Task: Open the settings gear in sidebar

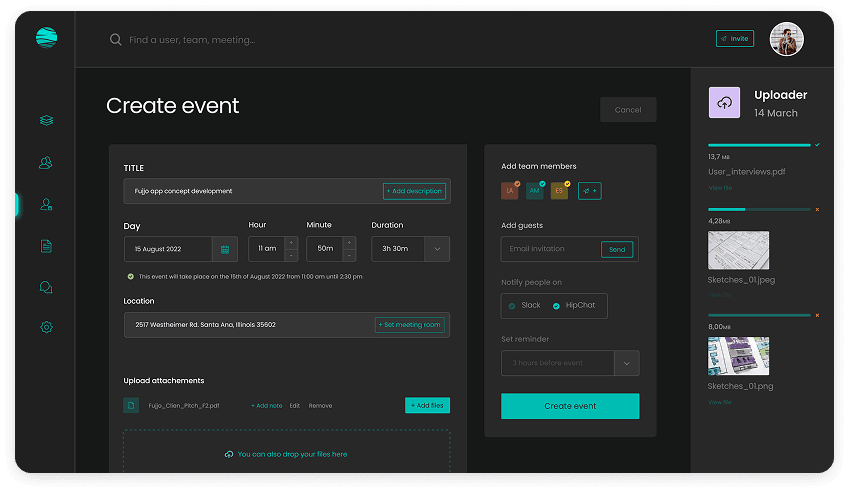Action: [46, 327]
